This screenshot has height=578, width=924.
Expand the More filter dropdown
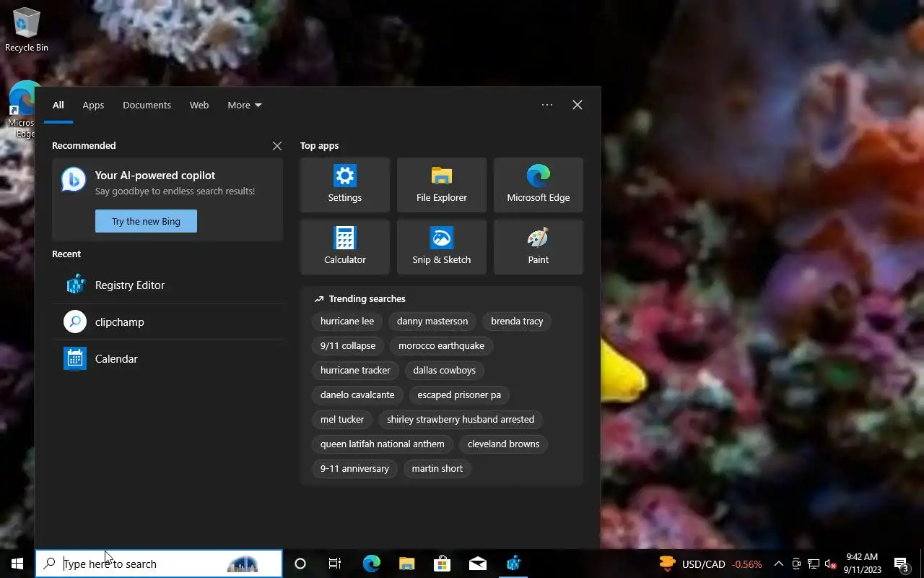[245, 105]
